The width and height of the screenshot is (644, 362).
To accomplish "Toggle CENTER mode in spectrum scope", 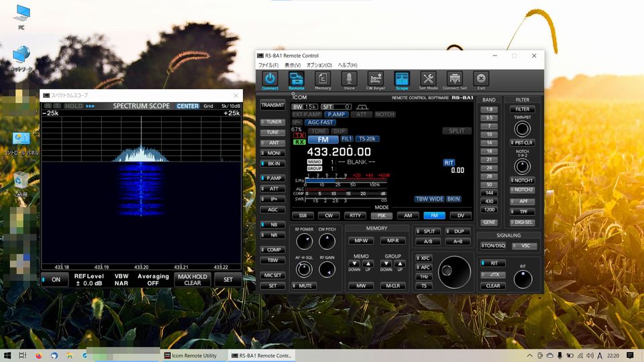I will pyautogui.click(x=188, y=106).
